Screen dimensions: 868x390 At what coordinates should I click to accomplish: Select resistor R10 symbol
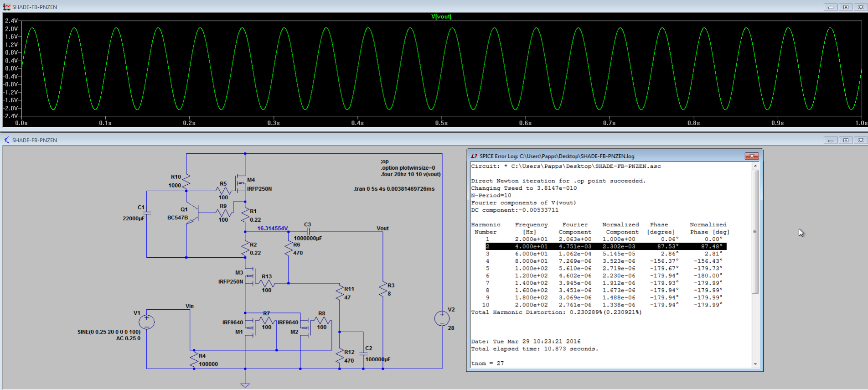coord(186,181)
